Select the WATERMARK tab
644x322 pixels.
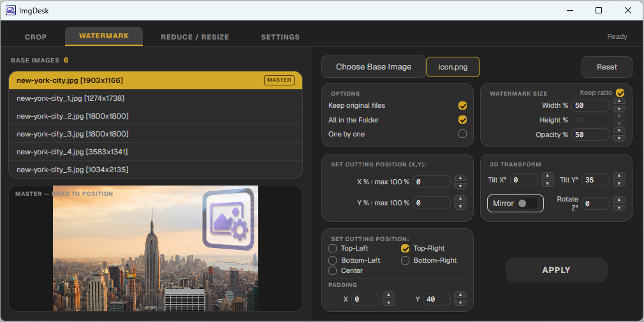tap(104, 36)
